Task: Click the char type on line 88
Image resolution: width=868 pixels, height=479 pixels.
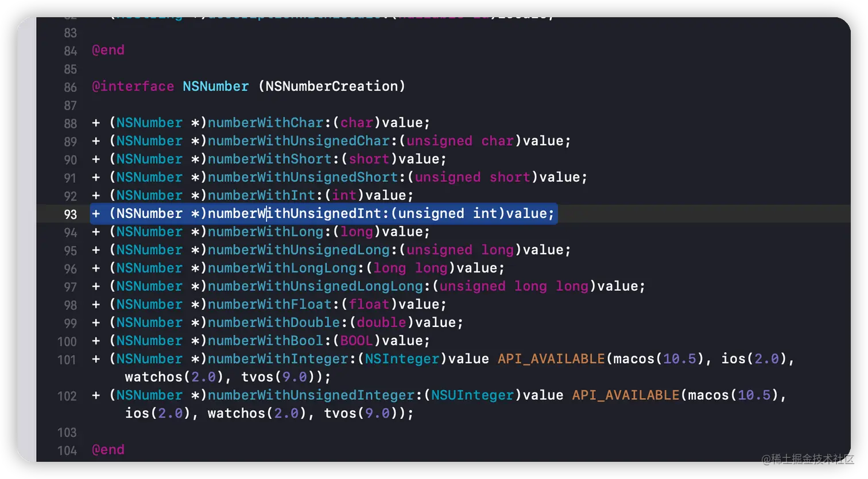Action: pyautogui.click(x=356, y=123)
